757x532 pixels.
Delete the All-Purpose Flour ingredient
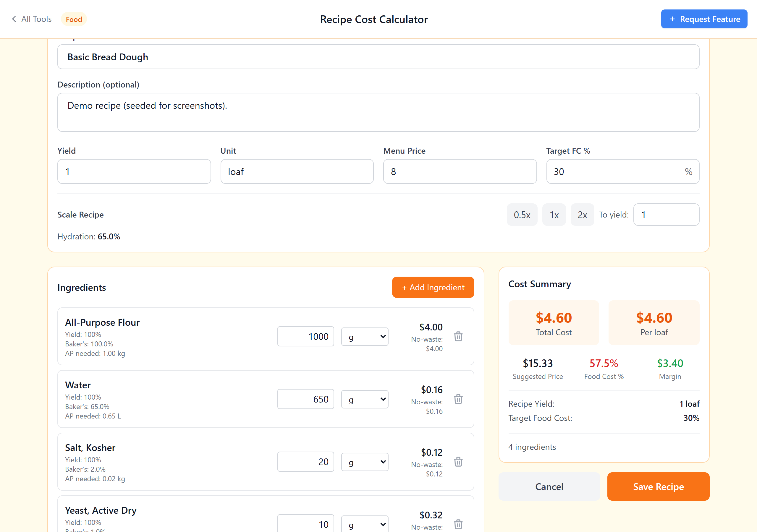click(x=458, y=337)
